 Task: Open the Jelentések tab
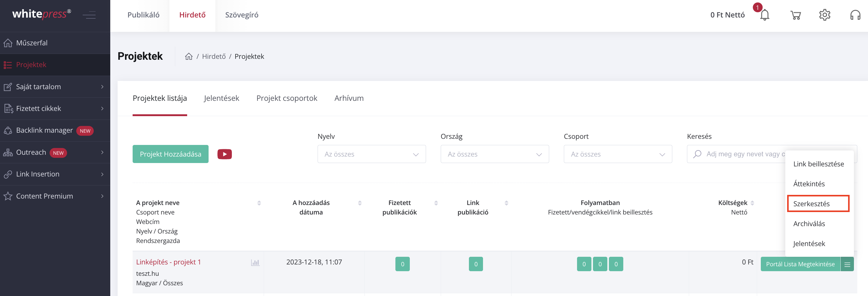(221, 98)
